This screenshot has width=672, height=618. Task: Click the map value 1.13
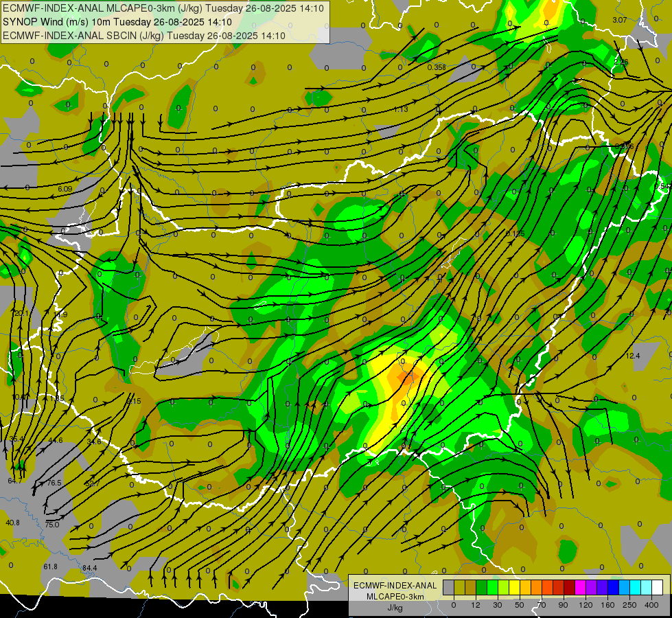(x=401, y=109)
